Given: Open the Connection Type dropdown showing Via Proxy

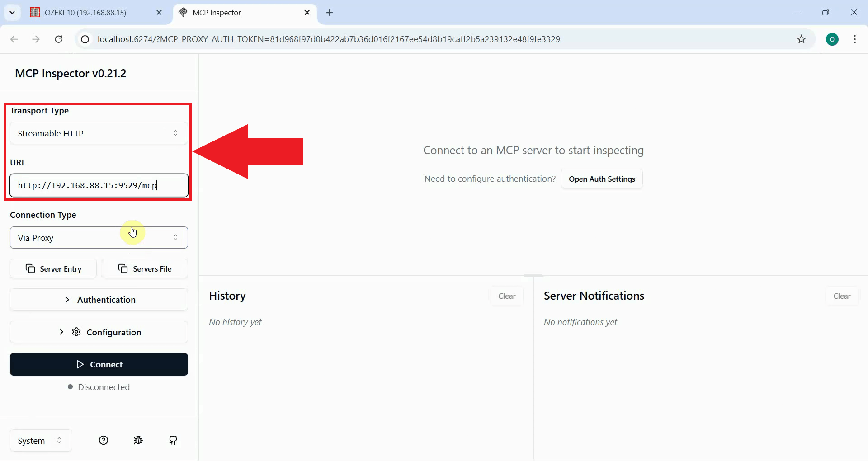Looking at the screenshot, I should pos(98,237).
